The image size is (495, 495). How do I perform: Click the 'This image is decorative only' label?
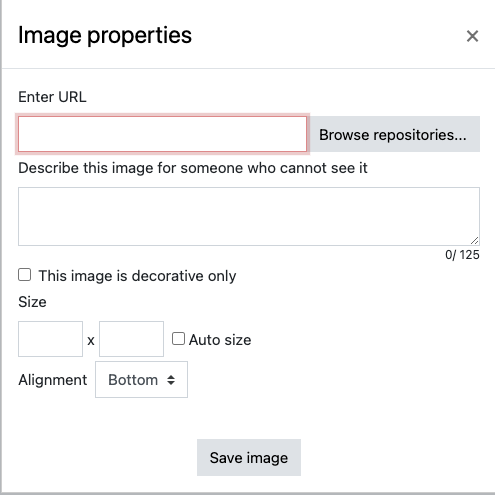coord(137,276)
